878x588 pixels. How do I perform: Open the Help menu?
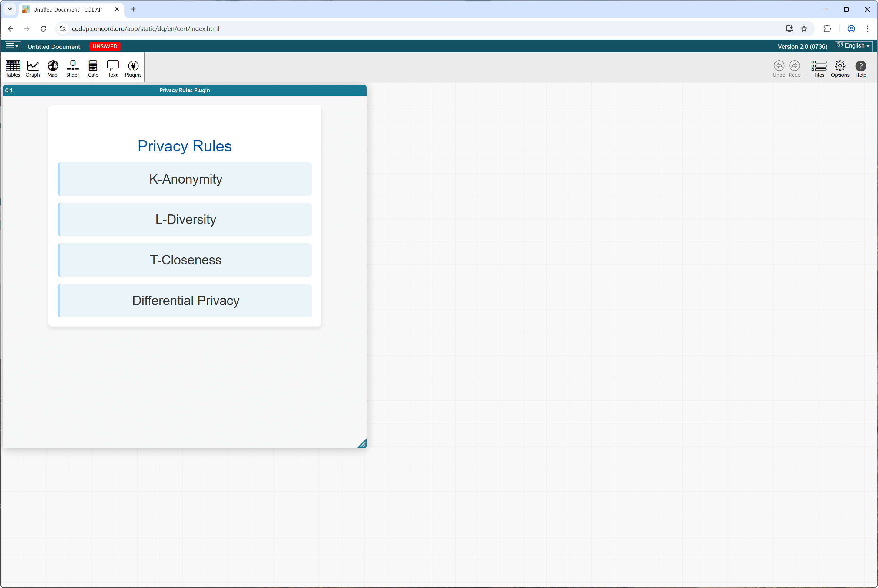(x=861, y=69)
